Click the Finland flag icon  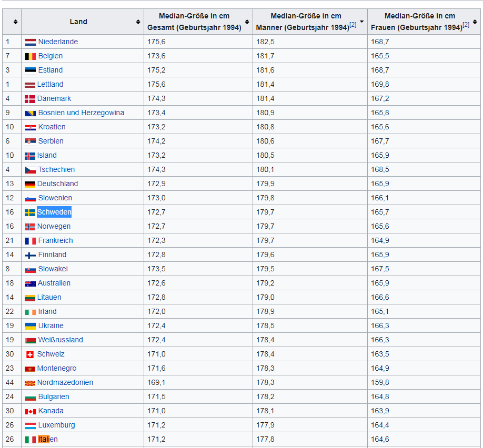(30, 255)
